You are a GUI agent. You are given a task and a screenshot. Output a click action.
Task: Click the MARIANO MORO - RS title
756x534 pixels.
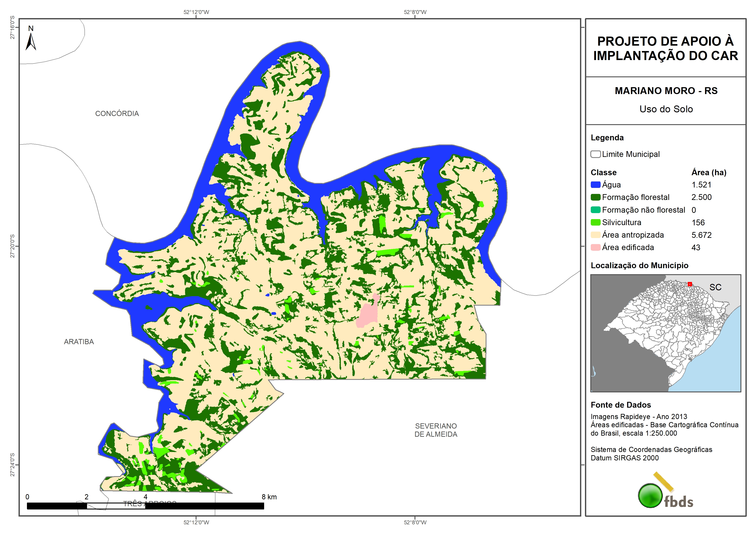[666, 91]
